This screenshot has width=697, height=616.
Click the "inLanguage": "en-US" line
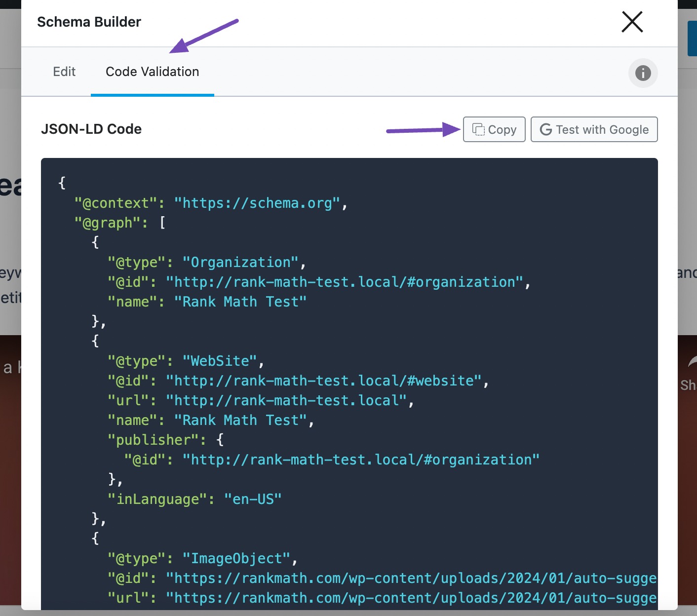194,500
